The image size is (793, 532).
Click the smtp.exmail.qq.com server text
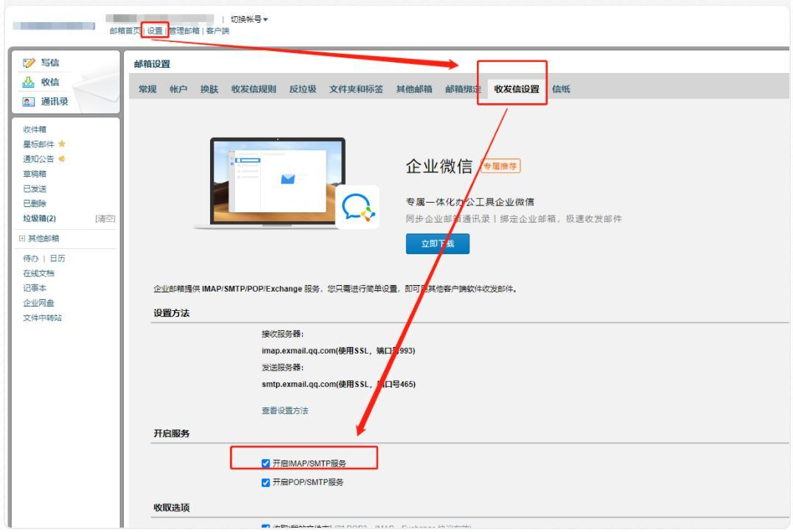click(338, 384)
